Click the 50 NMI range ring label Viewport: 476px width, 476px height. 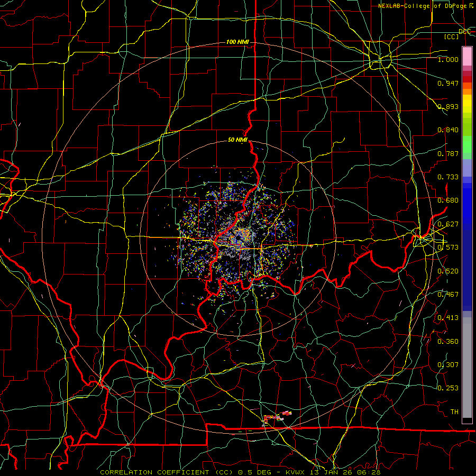237,140
